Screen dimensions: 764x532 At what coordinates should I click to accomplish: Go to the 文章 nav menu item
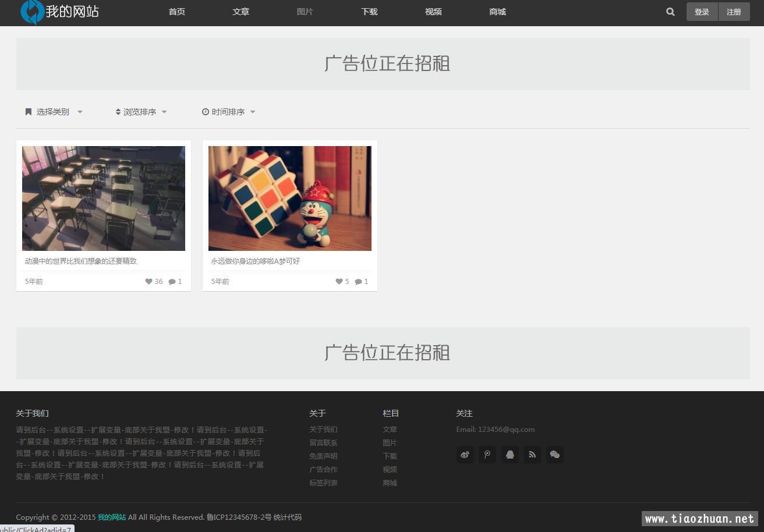pos(240,12)
